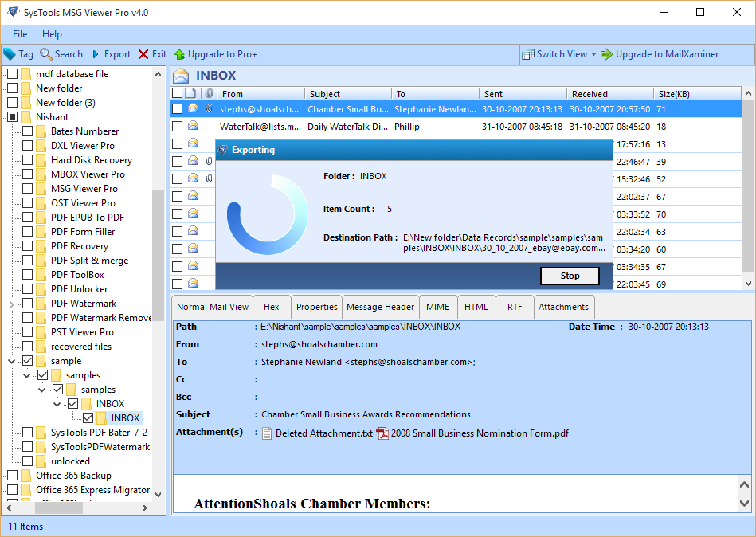
Task: Switch to the Attachments tab
Action: (x=564, y=307)
